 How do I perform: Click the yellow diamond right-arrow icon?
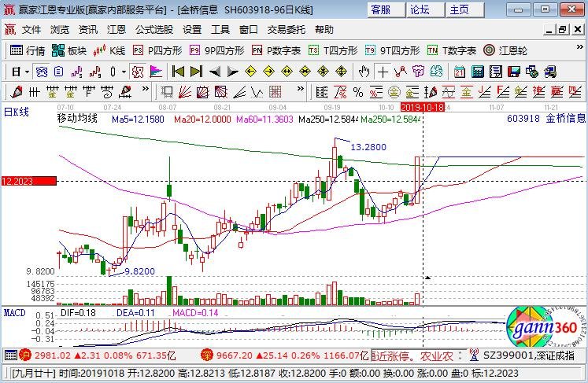click(x=268, y=72)
